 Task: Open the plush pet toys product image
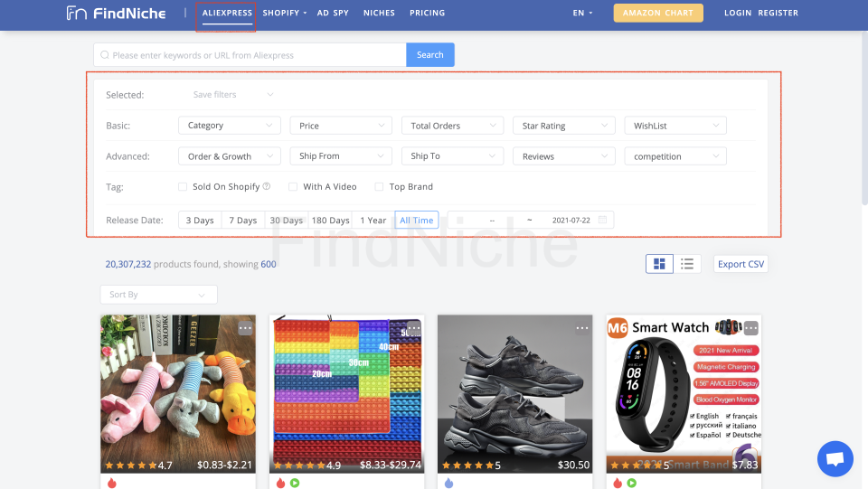point(178,394)
